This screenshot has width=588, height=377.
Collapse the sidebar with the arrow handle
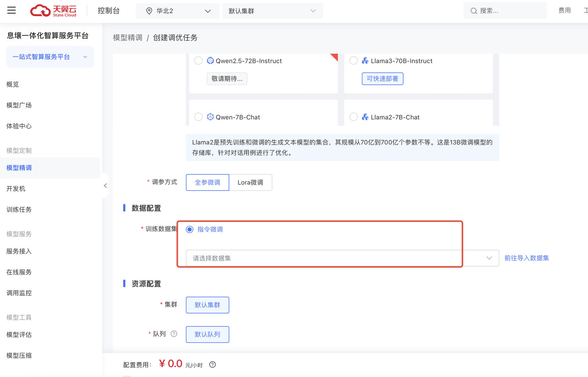coord(105,185)
